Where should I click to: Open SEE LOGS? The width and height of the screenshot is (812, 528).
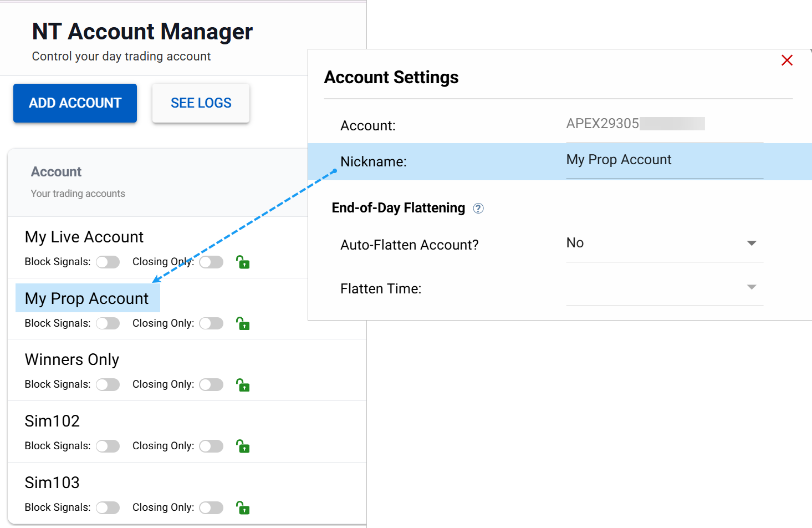[201, 103]
